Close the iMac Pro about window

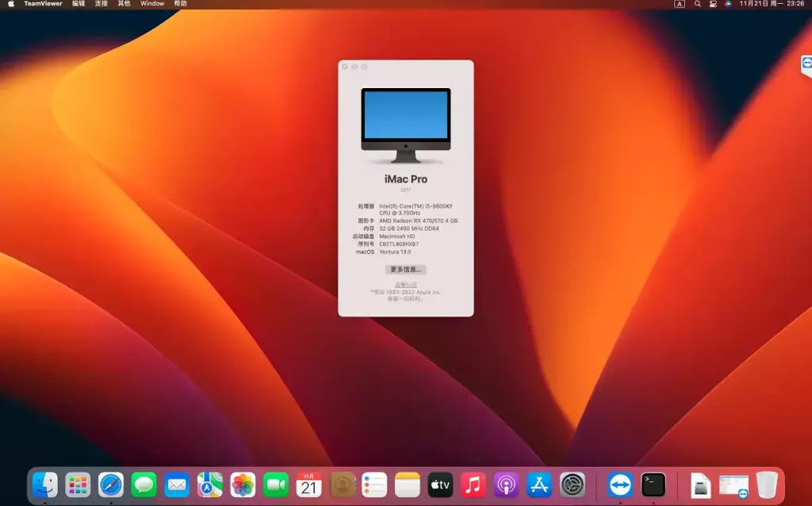345,67
